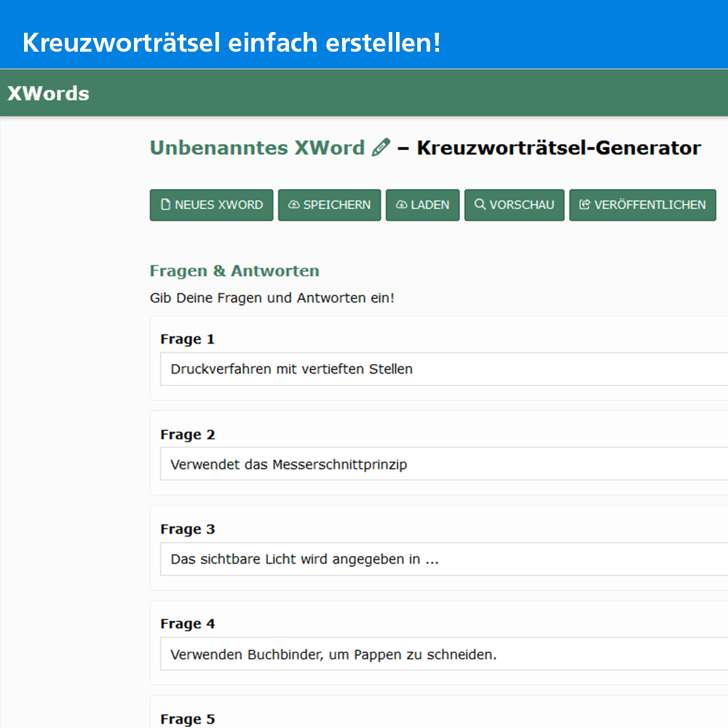Open the XWords home via header logo
Viewport: 728px width, 728px height.
click(47, 92)
